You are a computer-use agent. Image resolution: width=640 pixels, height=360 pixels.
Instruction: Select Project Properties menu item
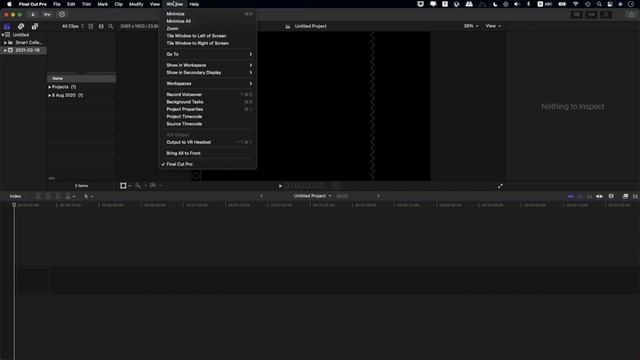click(207, 109)
